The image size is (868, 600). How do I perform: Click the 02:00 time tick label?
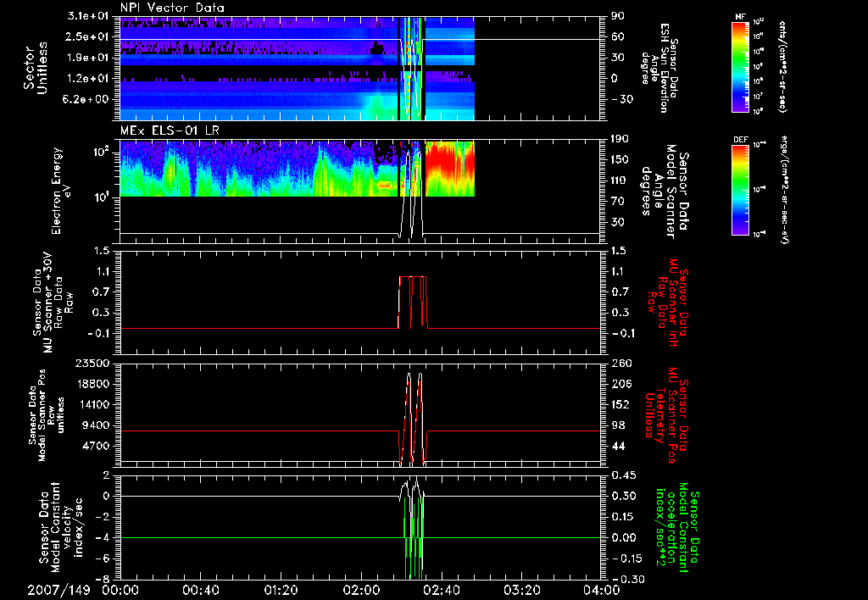361,590
